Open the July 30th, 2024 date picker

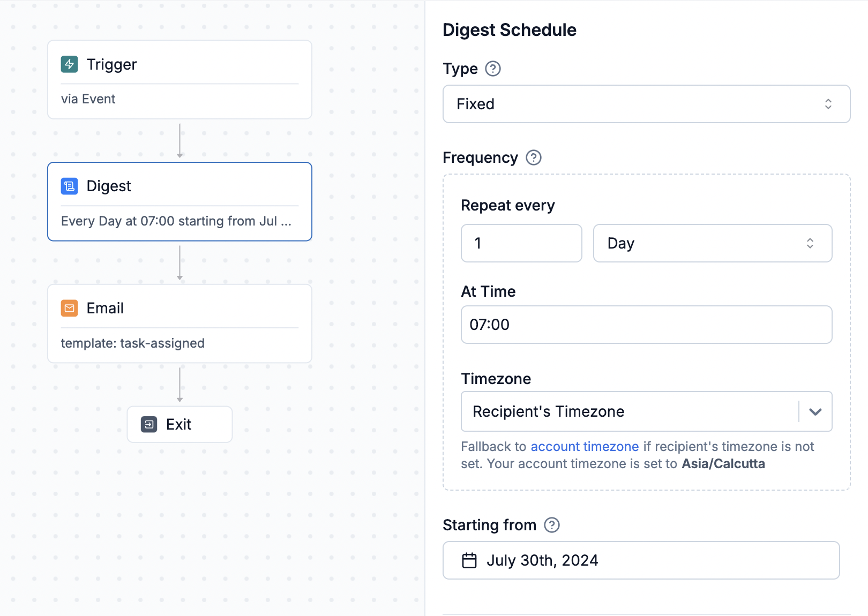[x=641, y=560]
